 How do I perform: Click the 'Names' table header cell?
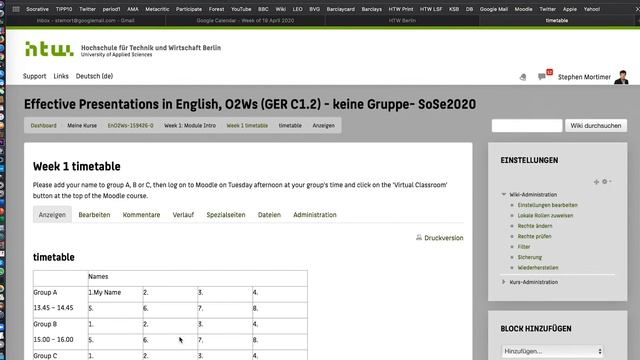coord(198,278)
